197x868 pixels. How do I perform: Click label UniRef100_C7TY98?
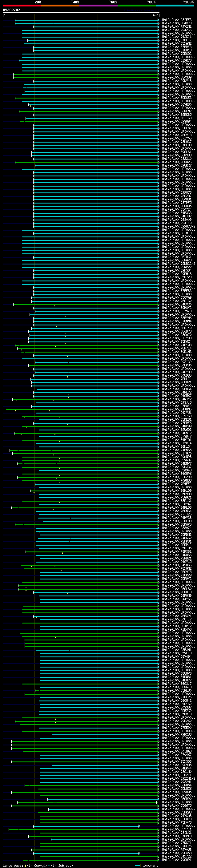(177, 338)
